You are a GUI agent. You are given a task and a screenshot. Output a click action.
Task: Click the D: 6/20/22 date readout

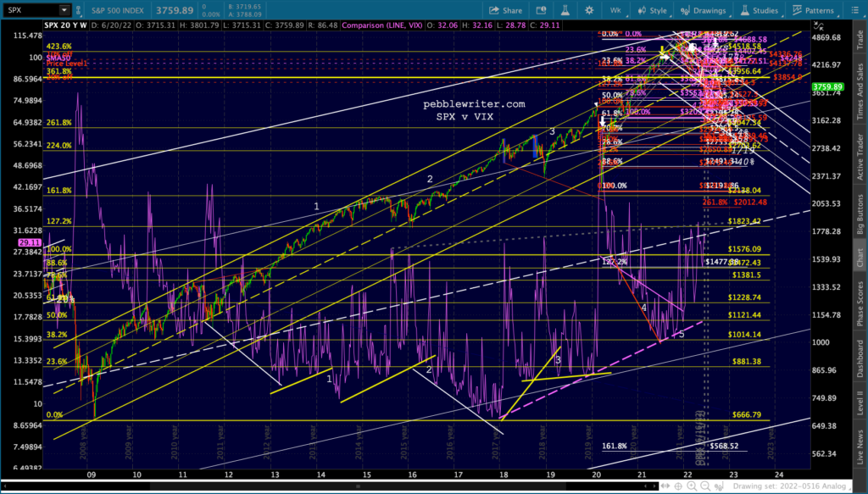pyautogui.click(x=109, y=25)
